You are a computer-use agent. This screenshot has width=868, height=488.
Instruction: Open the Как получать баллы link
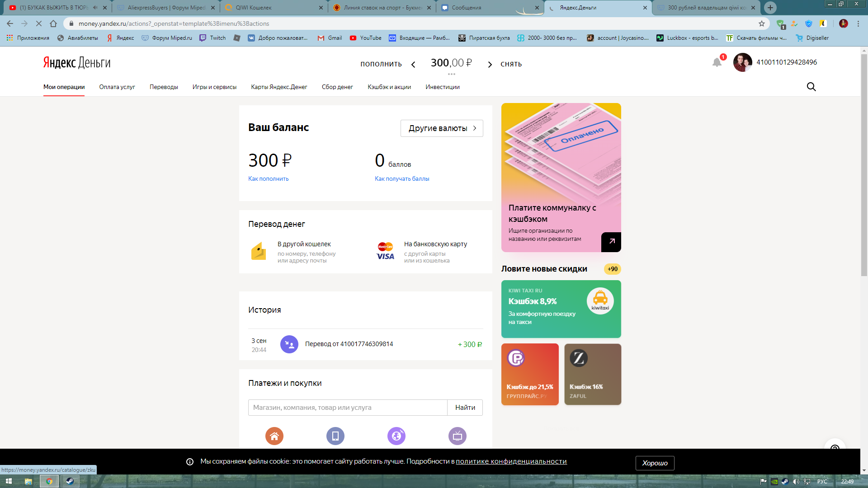click(402, 179)
